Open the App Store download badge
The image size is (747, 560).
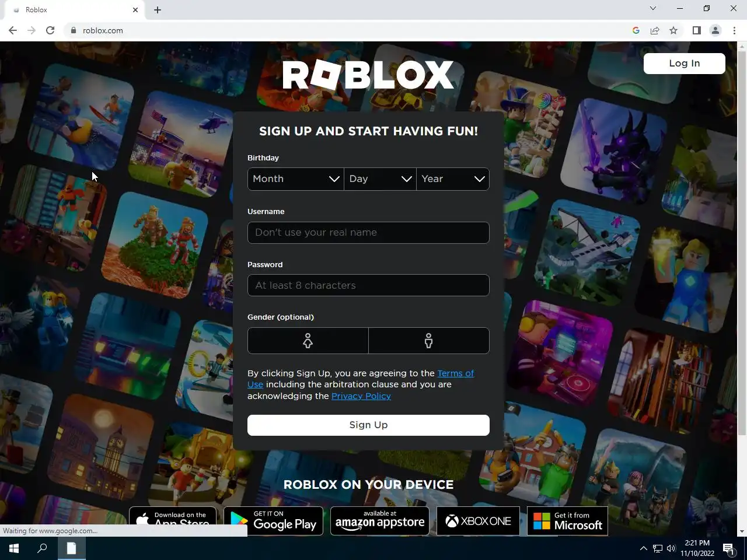[x=173, y=516]
